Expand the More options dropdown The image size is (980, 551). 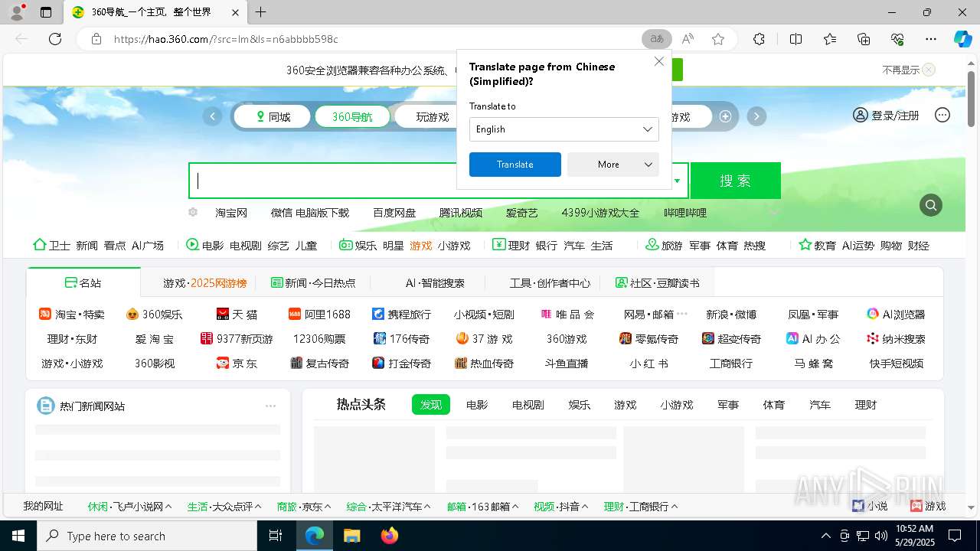pyautogui.click(x=612, y=165)
